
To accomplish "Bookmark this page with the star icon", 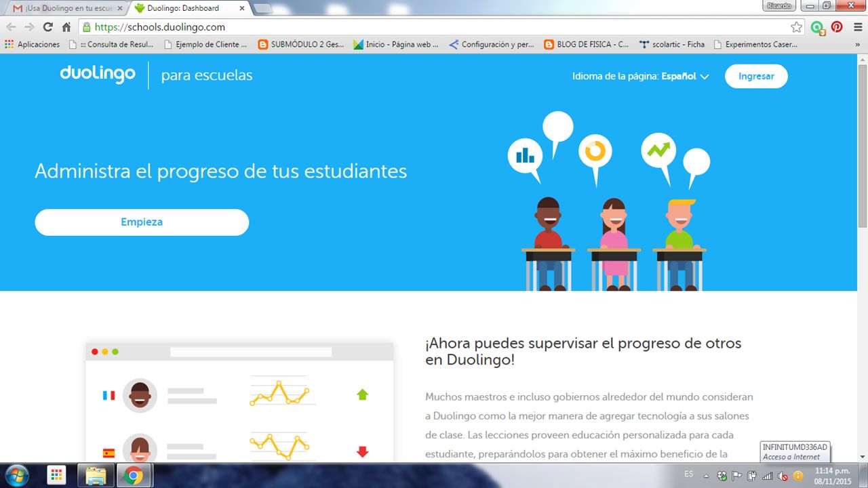I will 797,27.
